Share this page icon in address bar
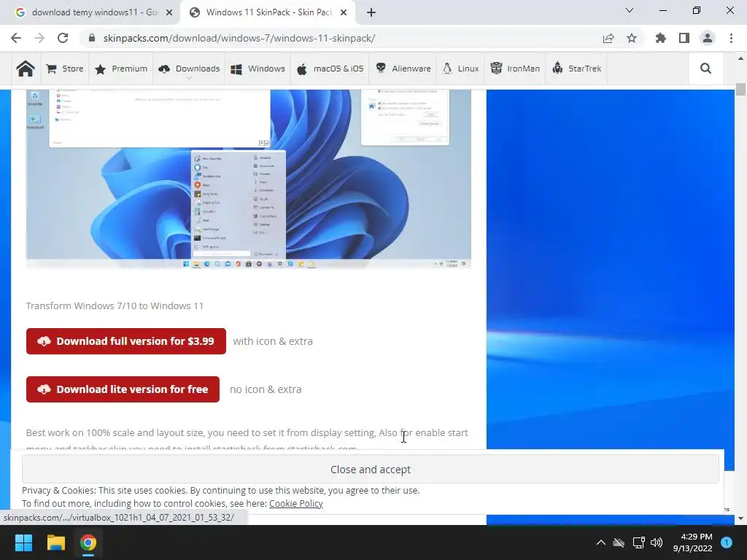The height and width of the screenshot is (560, 747). pos(608,38)
